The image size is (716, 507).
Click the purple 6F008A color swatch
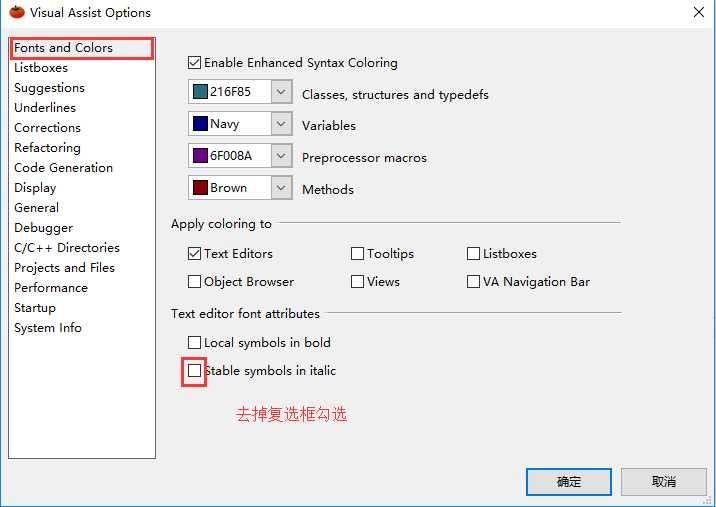200,156
